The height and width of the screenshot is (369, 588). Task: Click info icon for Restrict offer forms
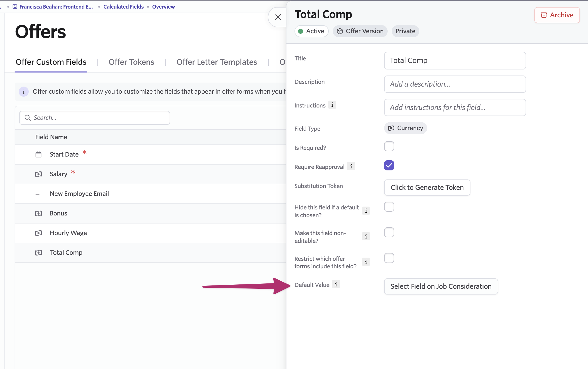point(366,262)
